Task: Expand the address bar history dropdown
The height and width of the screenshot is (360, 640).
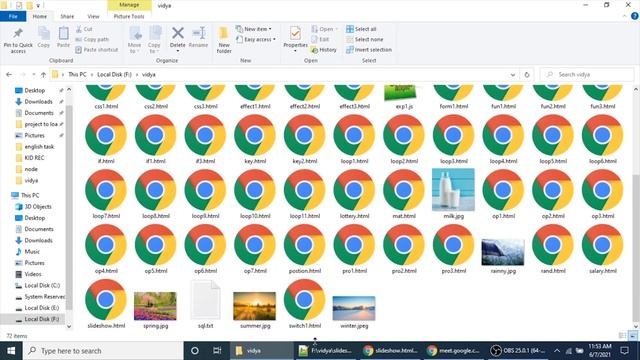Action: pos(513,75)
